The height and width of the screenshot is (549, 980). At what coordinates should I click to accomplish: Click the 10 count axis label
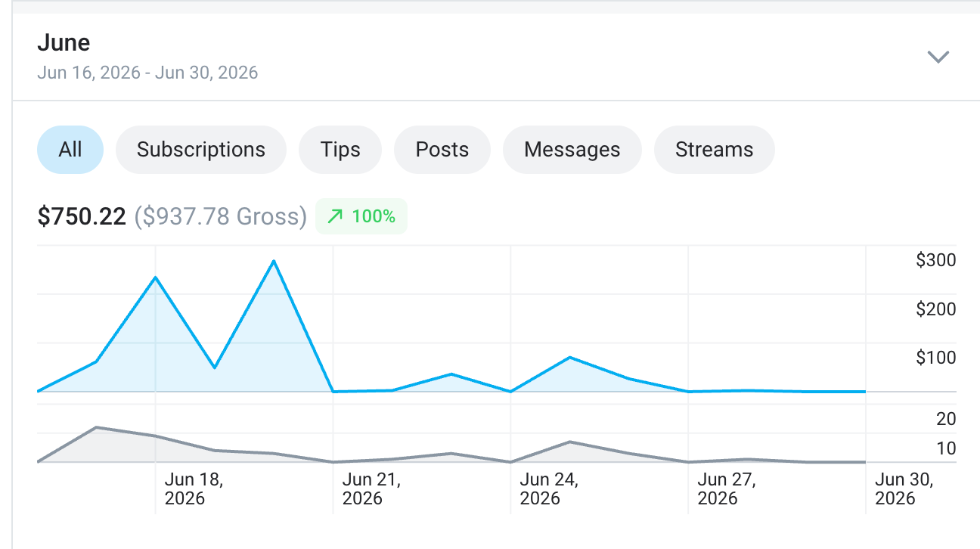pos(946,448)
